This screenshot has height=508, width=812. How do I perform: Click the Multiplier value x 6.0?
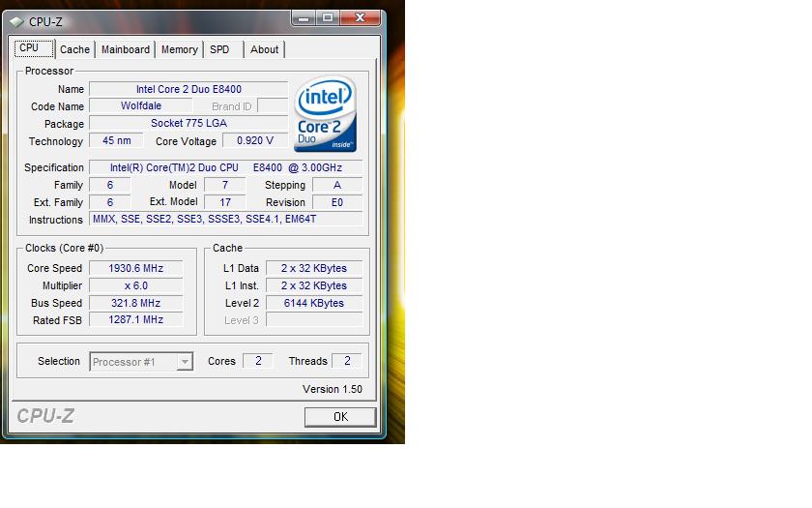pos(135,285)
